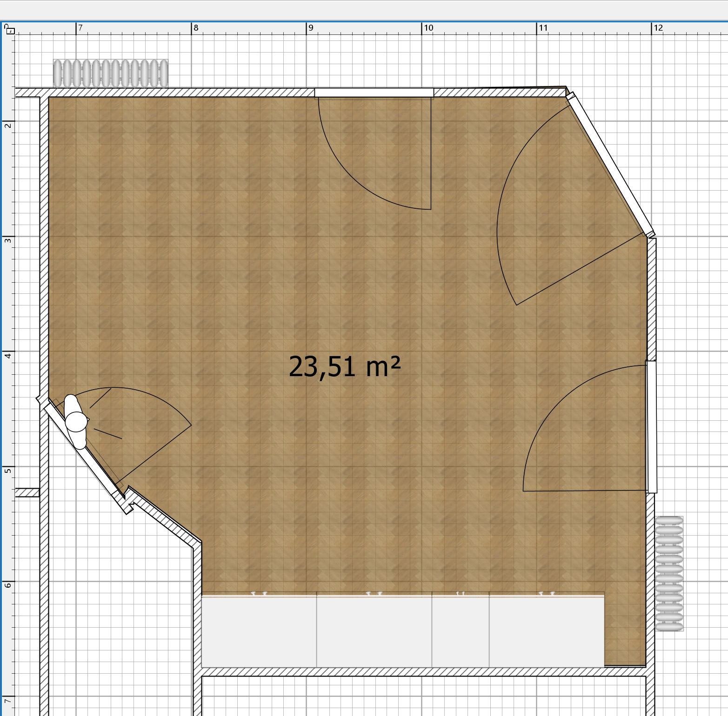728x716 pixels.
Task: Select the door in the right vertical wall
Action: (652, 426)
